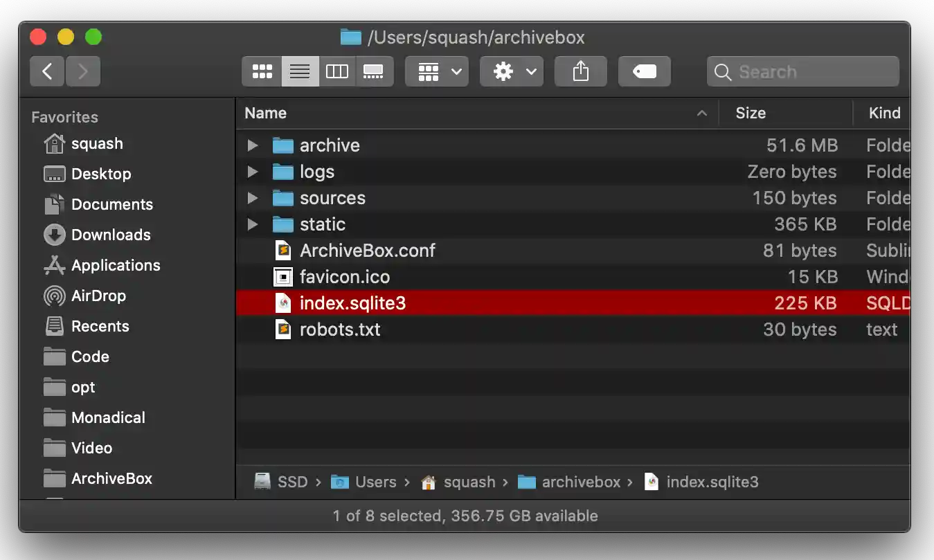The height and width of the screenshot is (560, 934).
Task: Click the Desktop icon in sidebar
Action: 54,174
